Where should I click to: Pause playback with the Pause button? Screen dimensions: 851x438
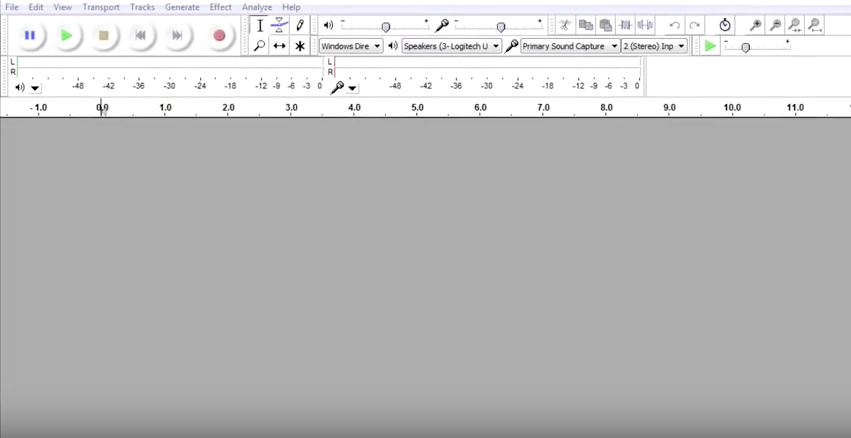click(x=30, y=35)
